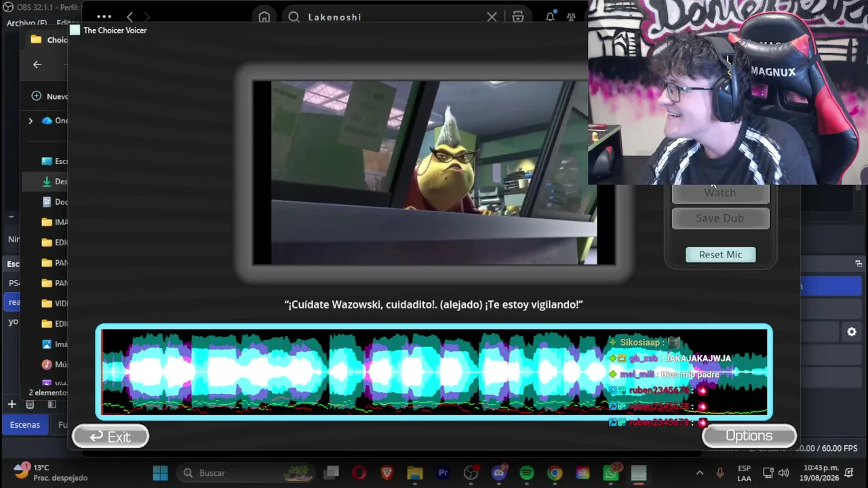Open Premiere Pro from the taskbar
Screen dimensions: 868x488
tap(443, 473)
